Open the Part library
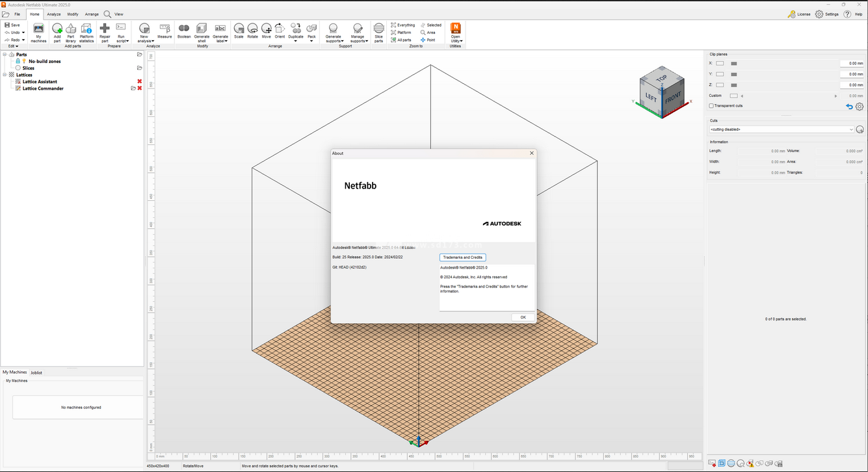Image resolution: width=868 pixels, height=472 pixels. point(71,32)
